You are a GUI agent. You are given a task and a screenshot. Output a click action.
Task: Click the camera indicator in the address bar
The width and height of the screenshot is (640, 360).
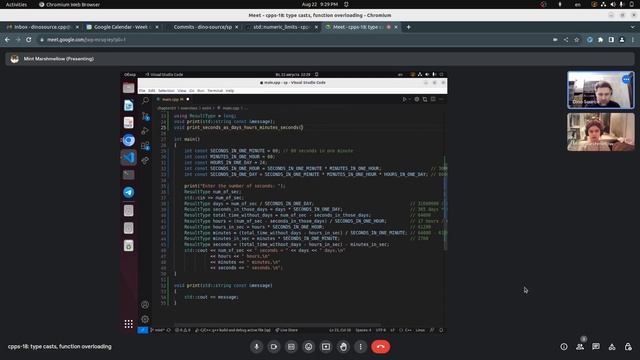coord(555,40)
